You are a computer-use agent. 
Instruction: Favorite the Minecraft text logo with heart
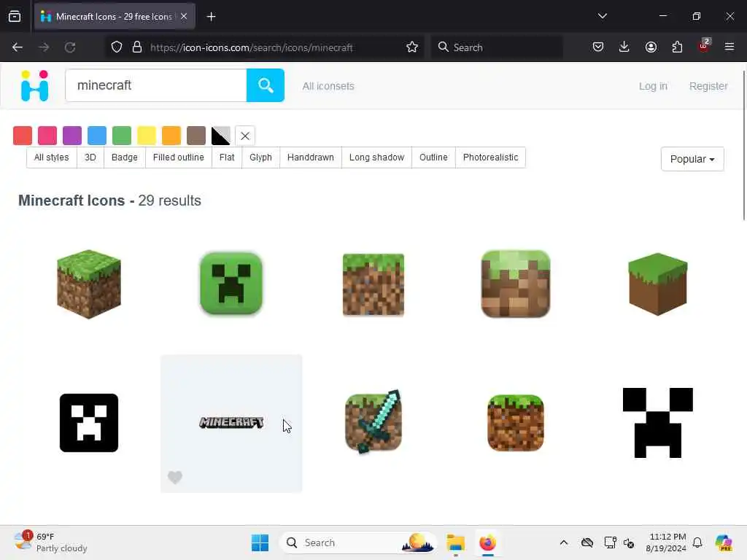[175, 477]
